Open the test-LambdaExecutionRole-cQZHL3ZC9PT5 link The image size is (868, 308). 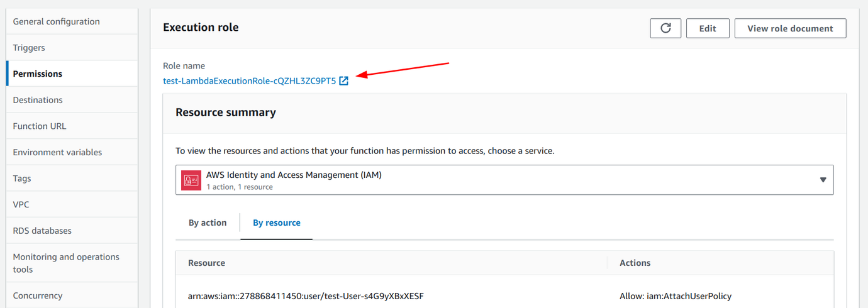(249, 80)
